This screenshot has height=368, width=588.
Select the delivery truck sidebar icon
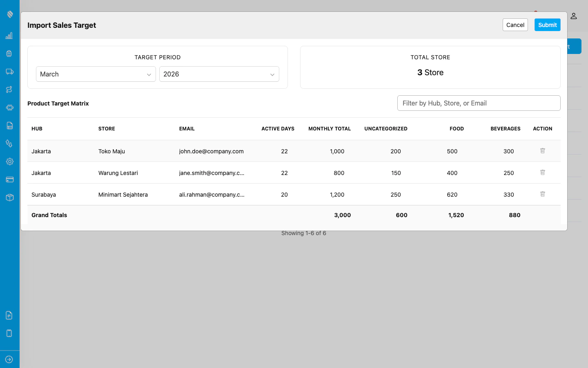point(9,71)
